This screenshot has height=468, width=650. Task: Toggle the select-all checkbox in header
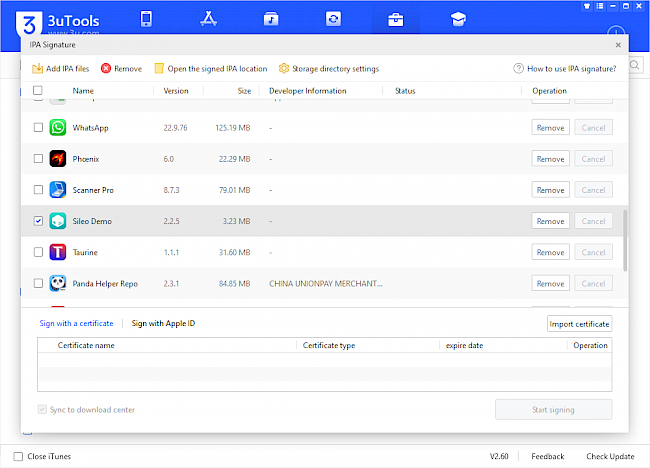coord(38,90)
